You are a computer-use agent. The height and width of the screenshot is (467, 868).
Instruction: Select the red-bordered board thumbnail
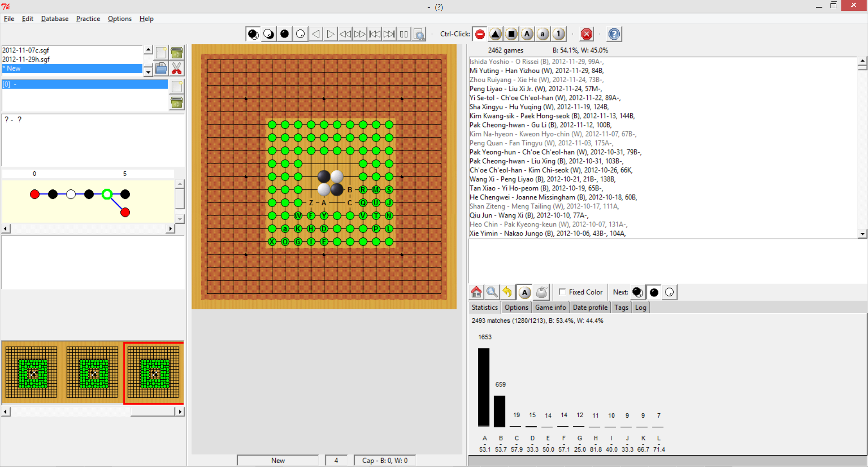(154, 373)
